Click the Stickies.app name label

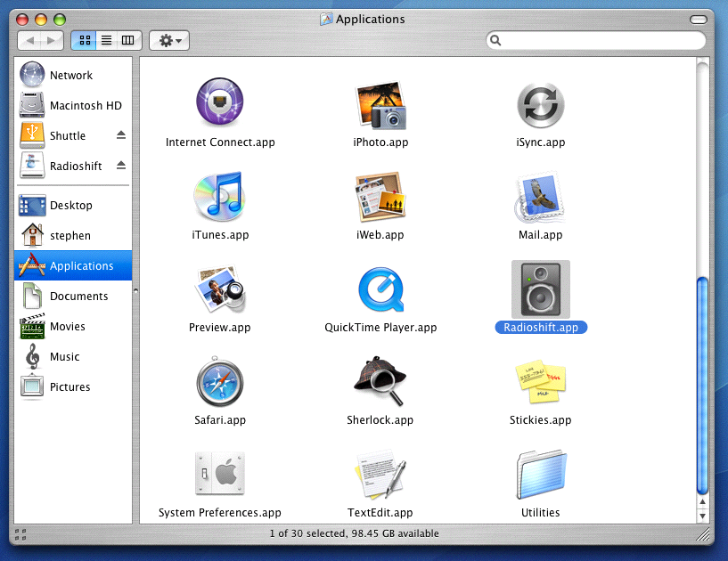coord(540,420)
